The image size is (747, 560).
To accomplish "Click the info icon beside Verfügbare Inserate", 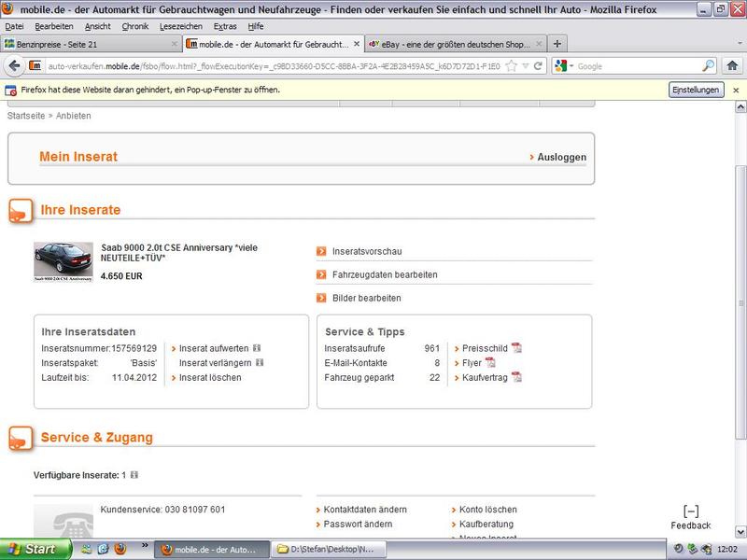I will [134, 475].
